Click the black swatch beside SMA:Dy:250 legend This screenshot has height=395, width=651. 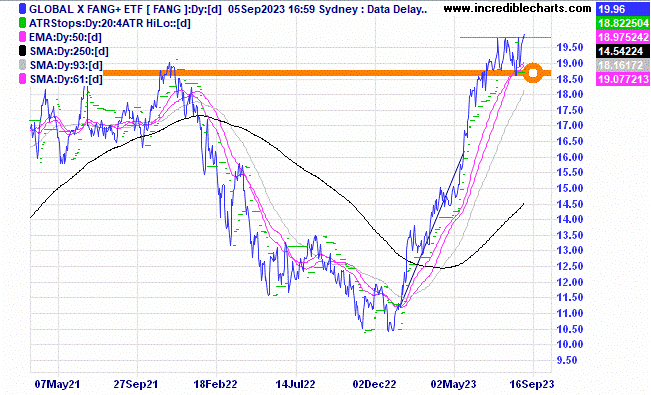[22, 51]
